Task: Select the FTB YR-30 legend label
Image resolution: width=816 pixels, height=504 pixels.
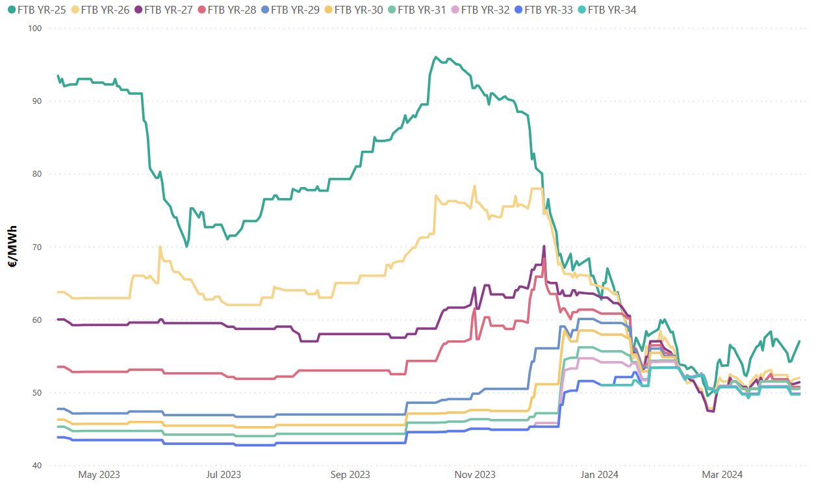Action: (x=358, y=10)
